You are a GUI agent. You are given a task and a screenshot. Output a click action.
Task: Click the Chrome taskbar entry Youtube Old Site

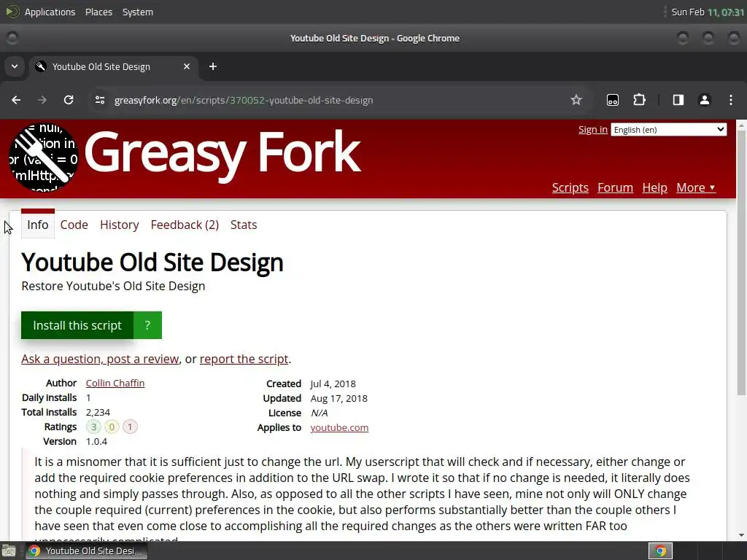point(86,551)
